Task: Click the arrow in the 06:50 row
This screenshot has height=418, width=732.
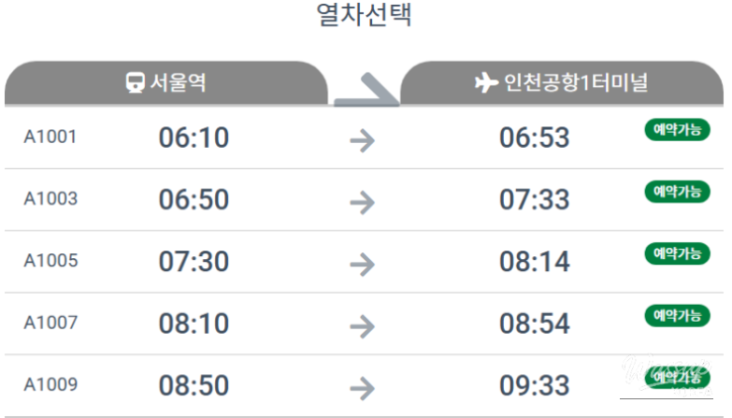Action: pyautogui.click(x=363, y=200)
